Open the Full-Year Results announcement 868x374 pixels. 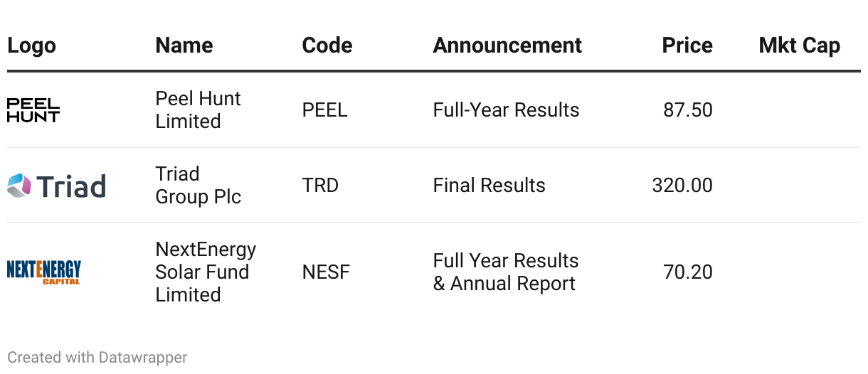(507, 110)
